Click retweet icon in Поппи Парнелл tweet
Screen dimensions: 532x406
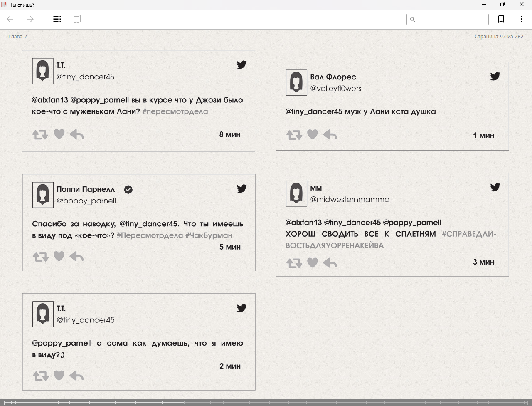(x=41, y=257)
